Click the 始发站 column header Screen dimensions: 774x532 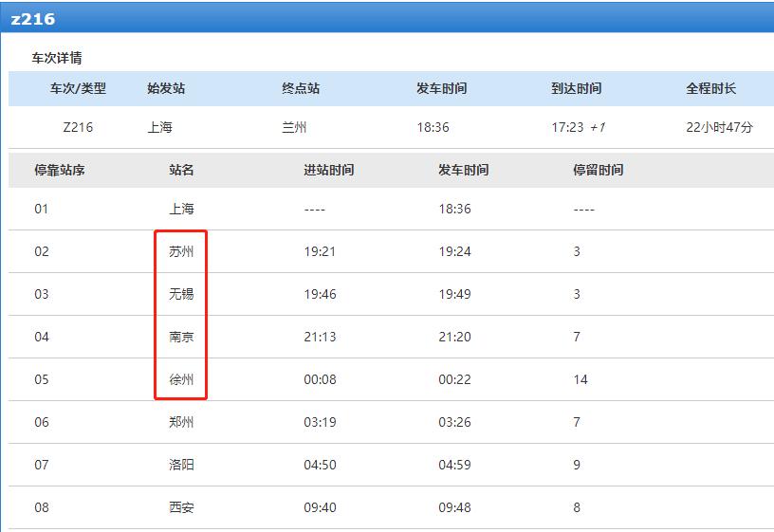pos(166,88)
